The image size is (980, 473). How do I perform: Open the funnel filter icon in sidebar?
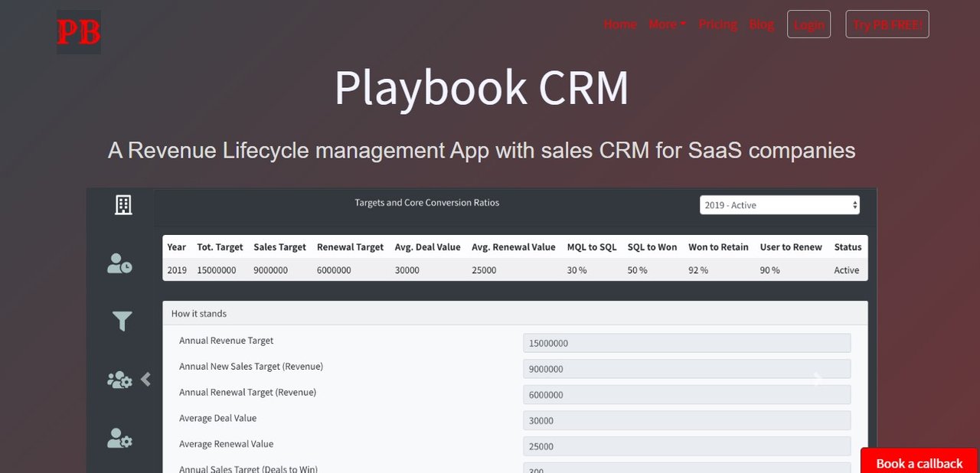[122, 321]
